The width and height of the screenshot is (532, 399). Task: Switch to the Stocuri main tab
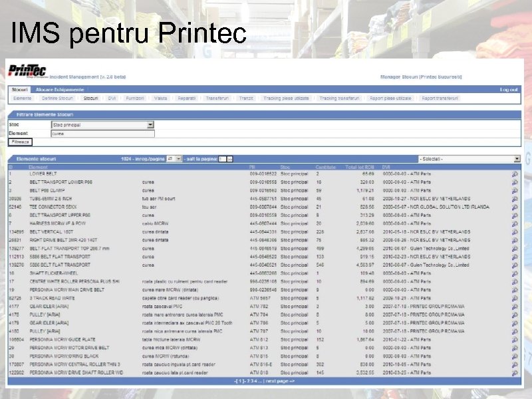tap(19, 90)
